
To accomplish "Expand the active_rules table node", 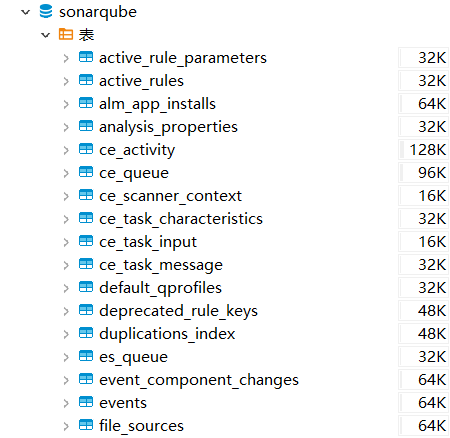I will click(66, 81).
